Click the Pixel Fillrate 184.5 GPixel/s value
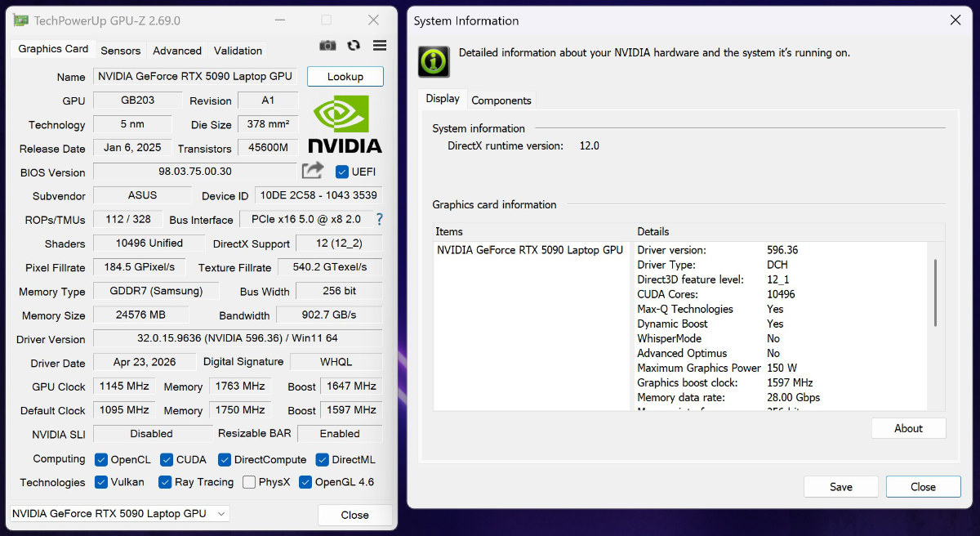Screen dimensions: 980x536 click(x=140, y=266)
